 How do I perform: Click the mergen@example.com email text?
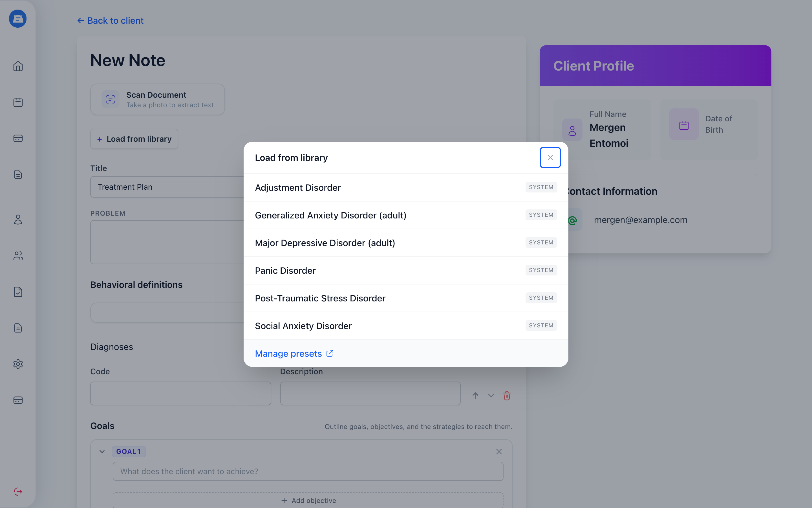[x=641, y=220]
